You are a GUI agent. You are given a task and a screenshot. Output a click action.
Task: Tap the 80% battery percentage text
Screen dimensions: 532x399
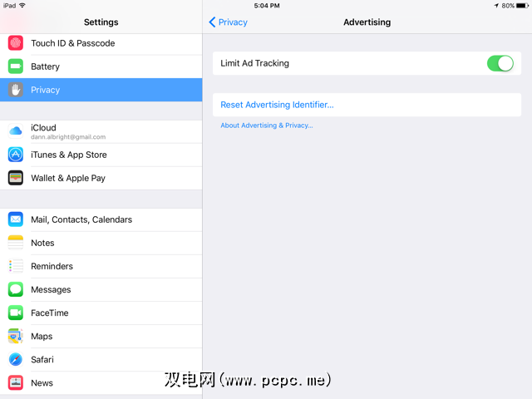coord(508,6)
